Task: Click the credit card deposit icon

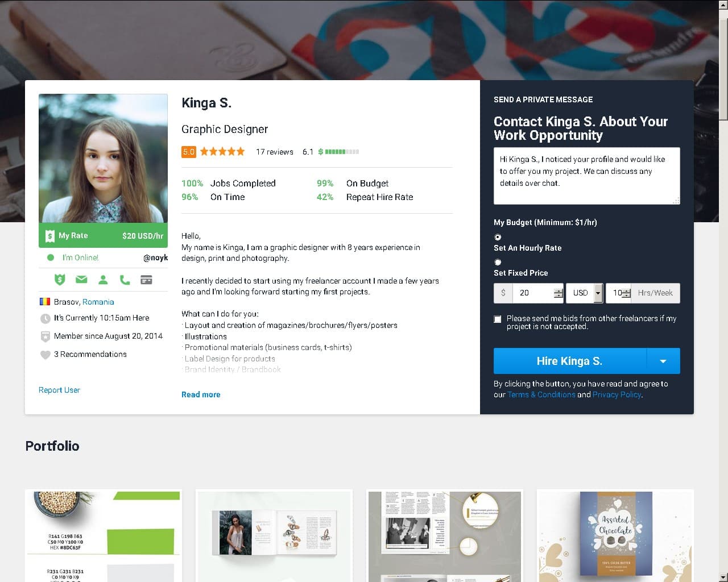Action: point(146,280)
